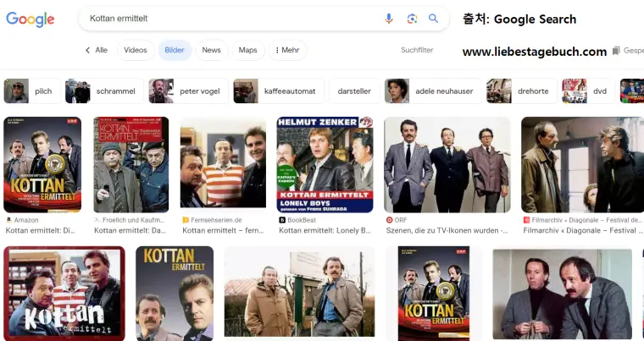Open the Fernsehserien.de image with striped shirt
Image resolution: width=644 pixels, height=341 pixels.
(x=223, y=164)
